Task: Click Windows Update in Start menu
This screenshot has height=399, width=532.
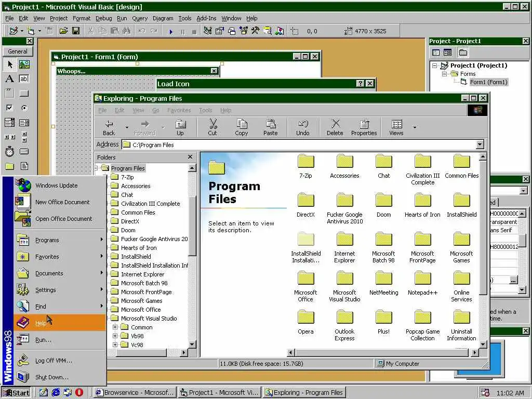Action: 60,185
